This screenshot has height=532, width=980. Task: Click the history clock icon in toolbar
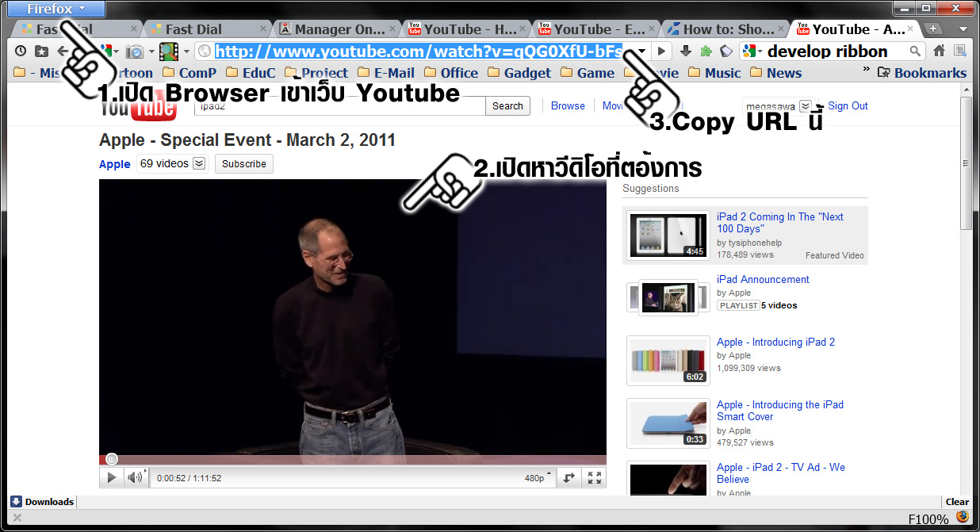click(21, 52)
